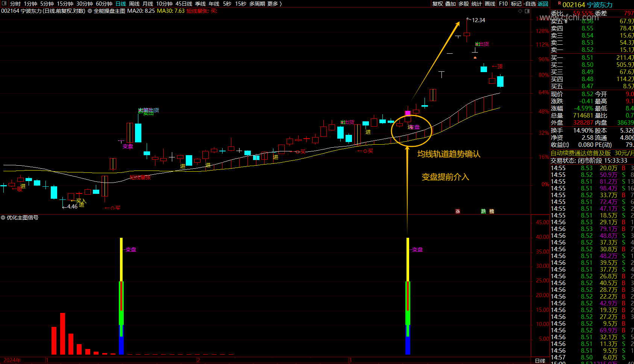Select 10分钟 period tab

point(164,3)
